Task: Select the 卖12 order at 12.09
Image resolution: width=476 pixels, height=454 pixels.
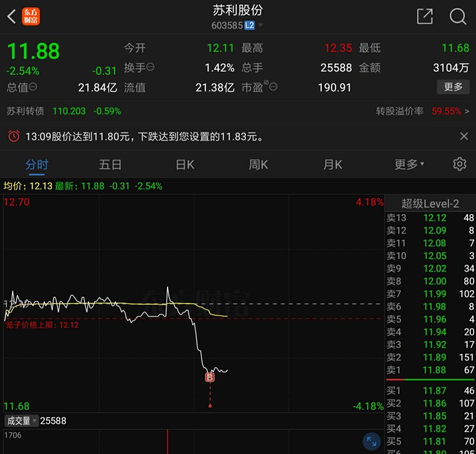Action: coord(430,230)
